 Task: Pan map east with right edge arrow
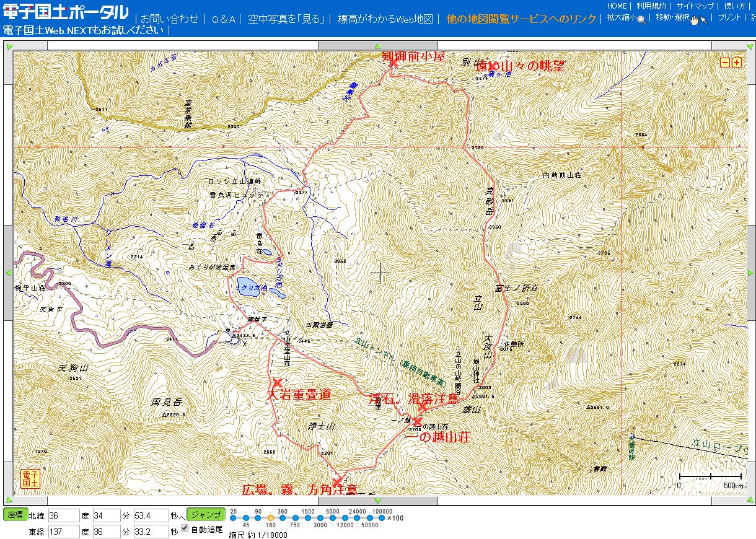point(750,273)
